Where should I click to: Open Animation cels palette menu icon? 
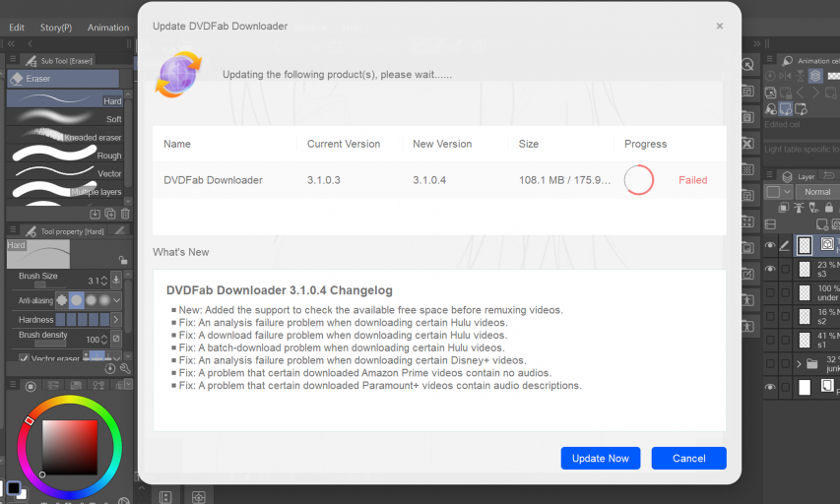point(769,59)
